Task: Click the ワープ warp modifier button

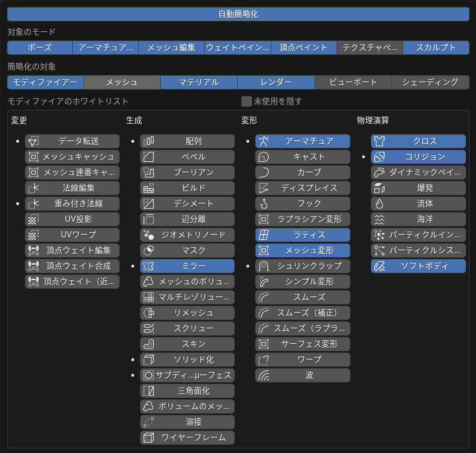Action: tap(302, 359)
